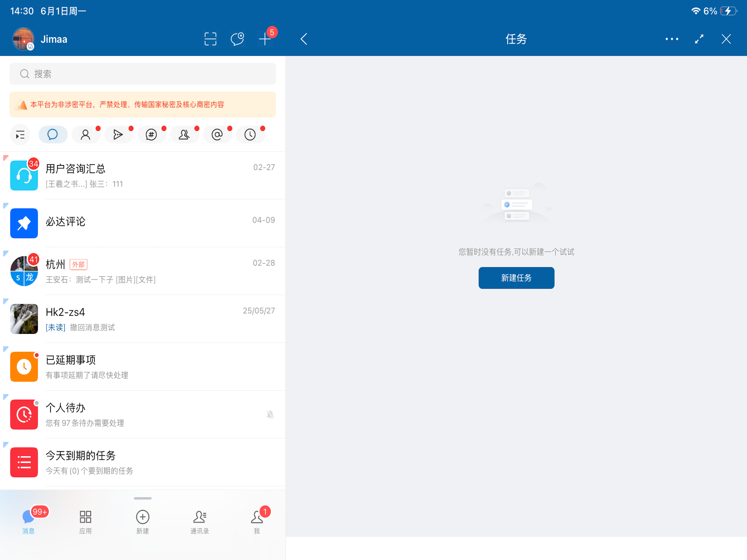Tap the plus icon with badge 5

tap(265, 39)
